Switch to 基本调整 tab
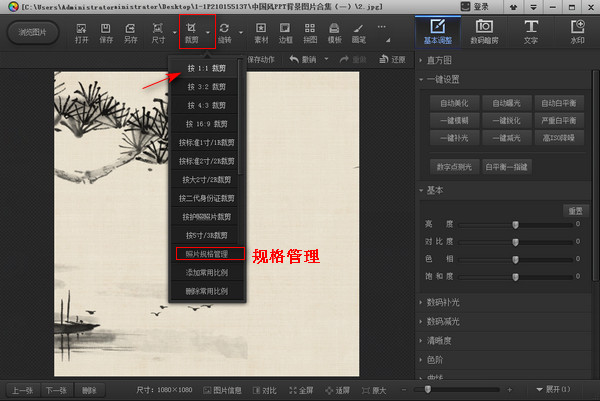Image resolution: width=600 pixels, height=401 pixels. pos(438,32)
